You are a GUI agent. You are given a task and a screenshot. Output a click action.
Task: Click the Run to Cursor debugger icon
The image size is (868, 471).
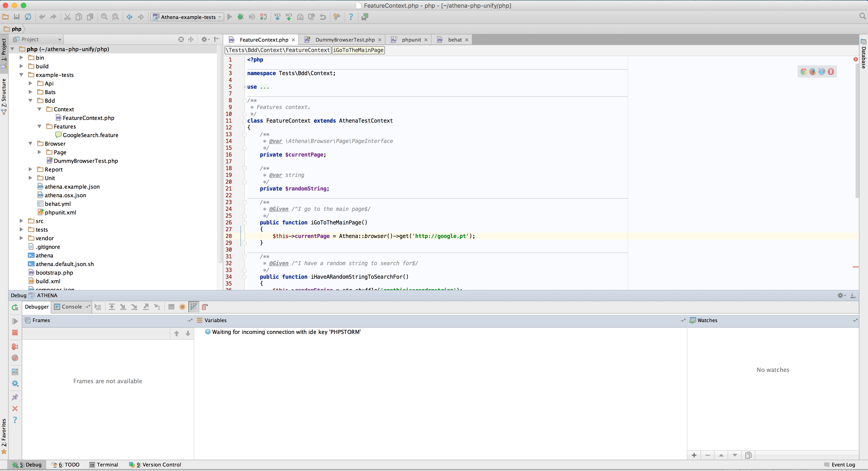(x=157, y=307)
